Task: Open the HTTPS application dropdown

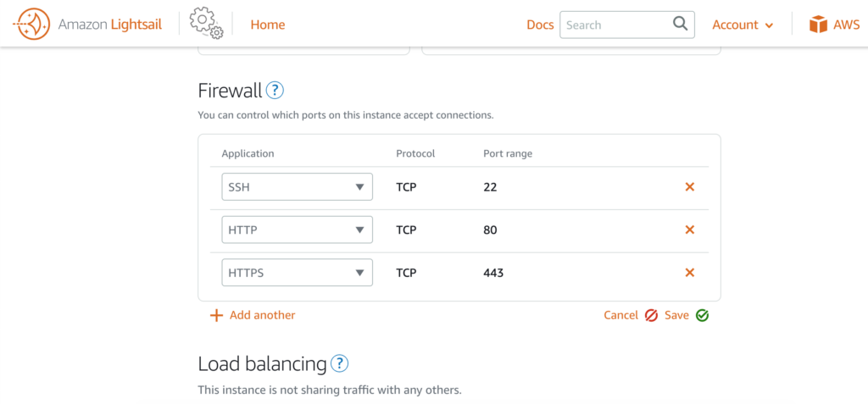Action: (x=298, y=272)
